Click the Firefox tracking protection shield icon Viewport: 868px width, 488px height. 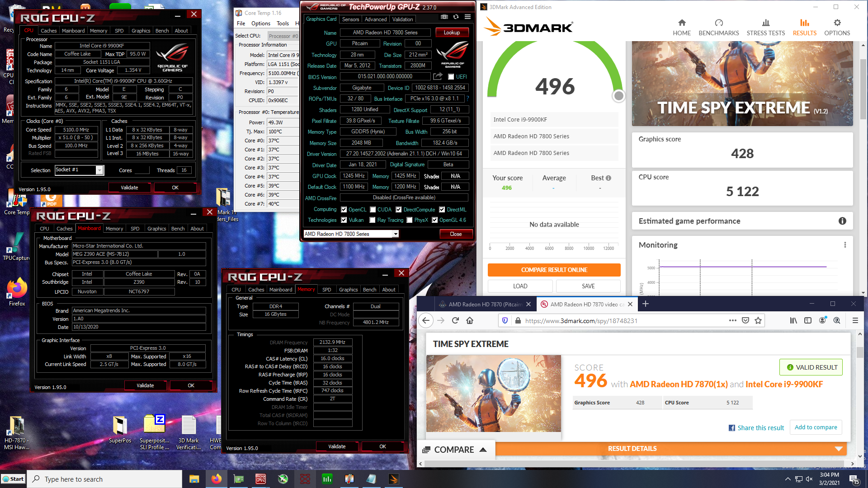(x=505, y=320)
